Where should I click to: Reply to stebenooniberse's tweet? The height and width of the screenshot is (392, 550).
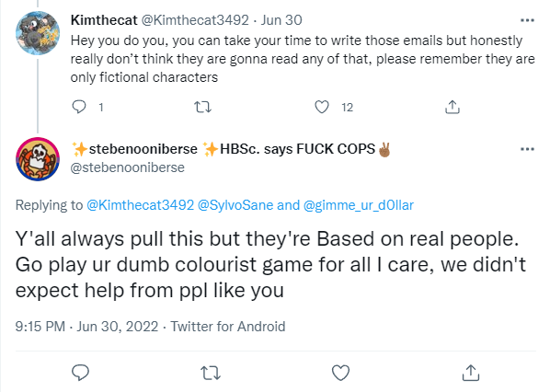coord(80,373)
